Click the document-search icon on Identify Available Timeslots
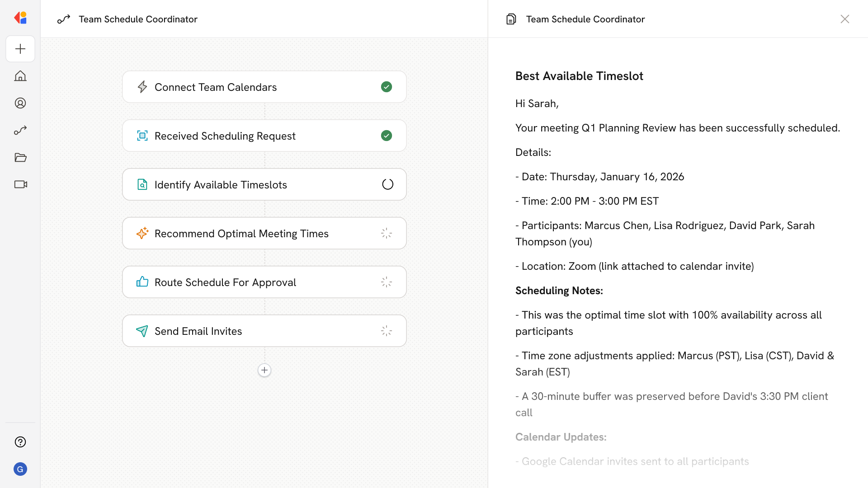This screenshot has height=488, width=868. point(142,184)
